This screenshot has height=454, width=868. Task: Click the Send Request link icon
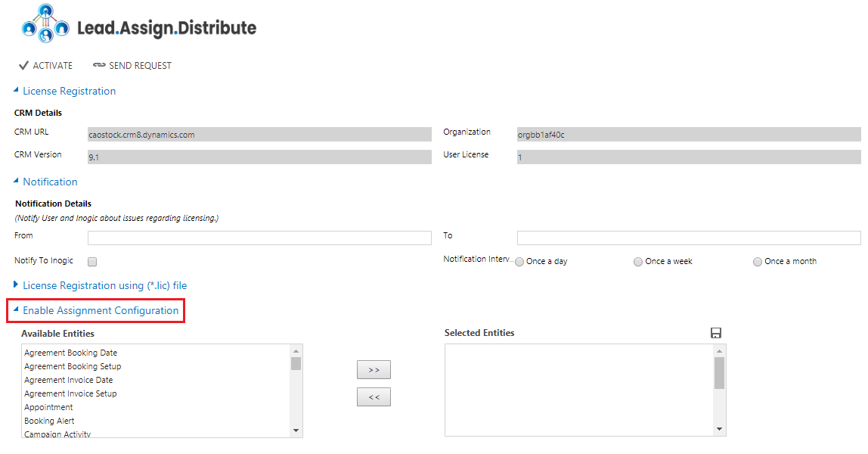tap(99, 66)
